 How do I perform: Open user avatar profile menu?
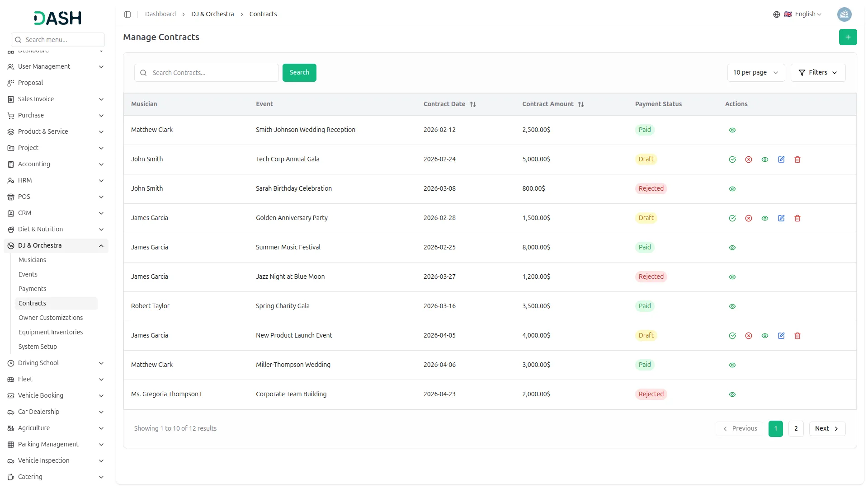844,14
